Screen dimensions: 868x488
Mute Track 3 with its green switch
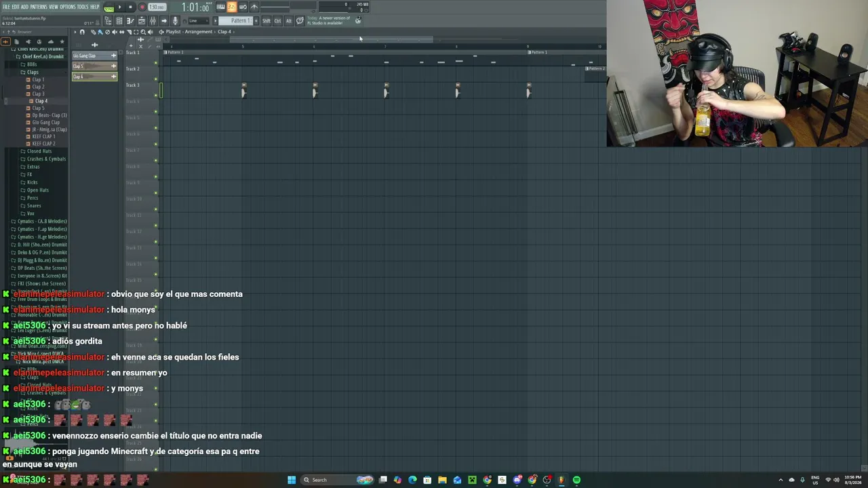(155, 94)
